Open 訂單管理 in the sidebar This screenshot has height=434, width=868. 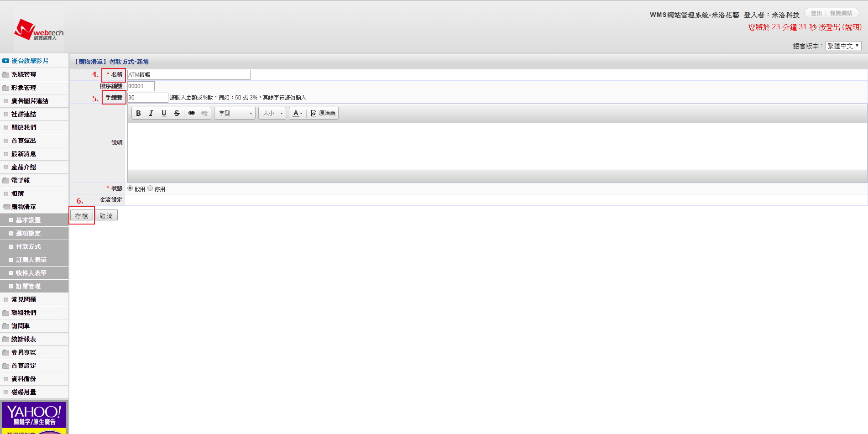click(x=28, y=286)
